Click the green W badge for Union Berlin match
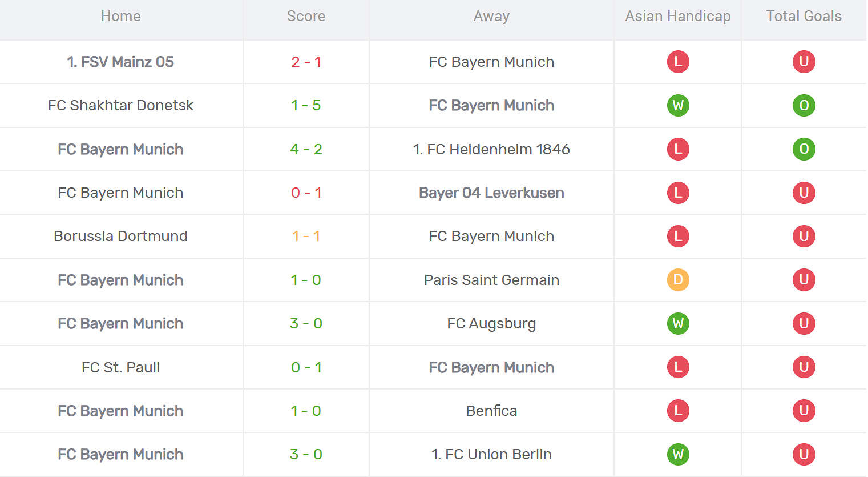Image resolution: width=868 pixels, height=477 pixels. [x=678, y=454]
